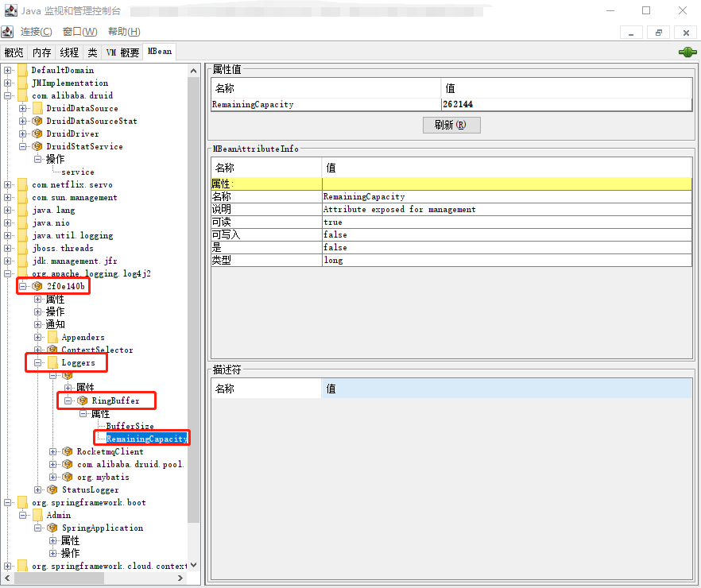Viewport: 701px width, 588px height.
Task: Close the inner connection frame
Action: [686, 33]
